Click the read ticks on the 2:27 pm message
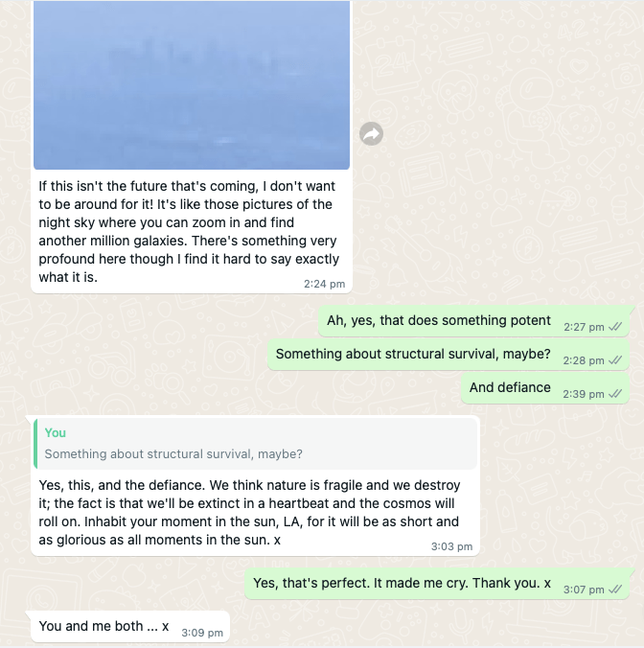644x648 pixels. pyautogui.click(x=615, y=327)
